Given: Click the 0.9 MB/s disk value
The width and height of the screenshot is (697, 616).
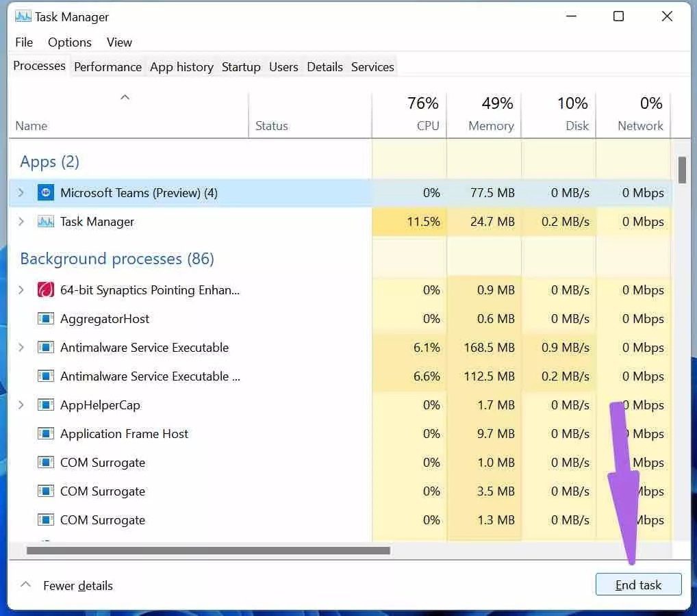Looking at the screenshot, I should tap(565, 347).
